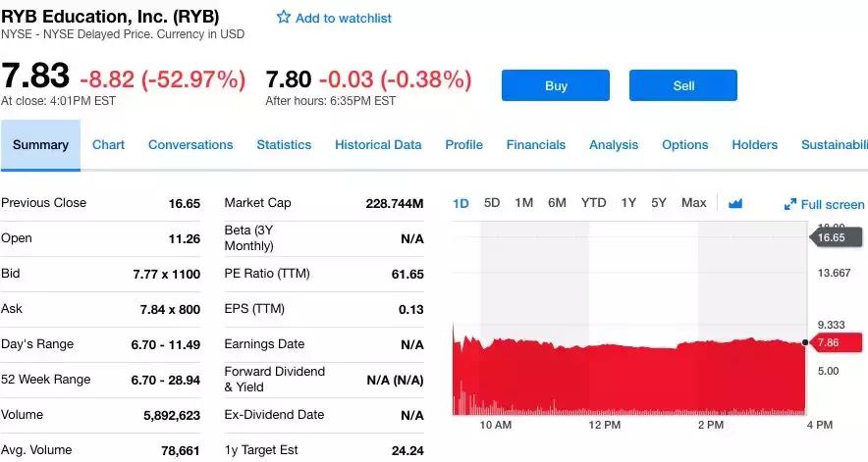Set chart range to YTD

tap(593, 203)
